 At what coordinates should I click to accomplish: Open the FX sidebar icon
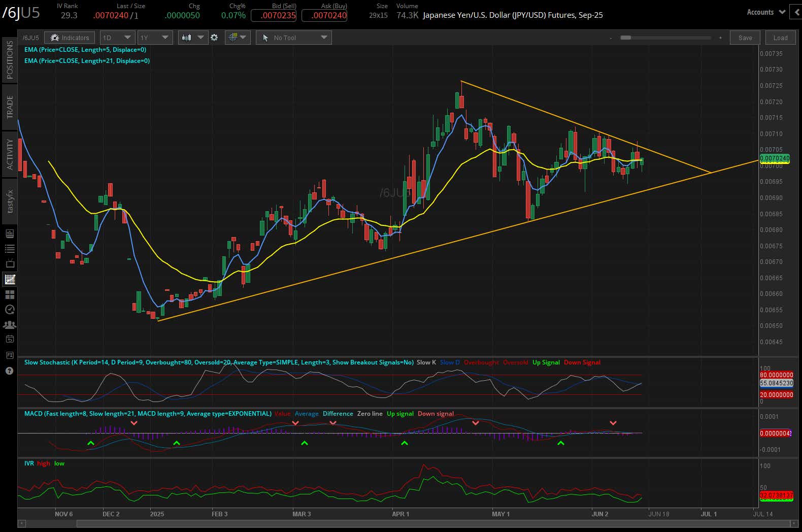click(10, 355)
